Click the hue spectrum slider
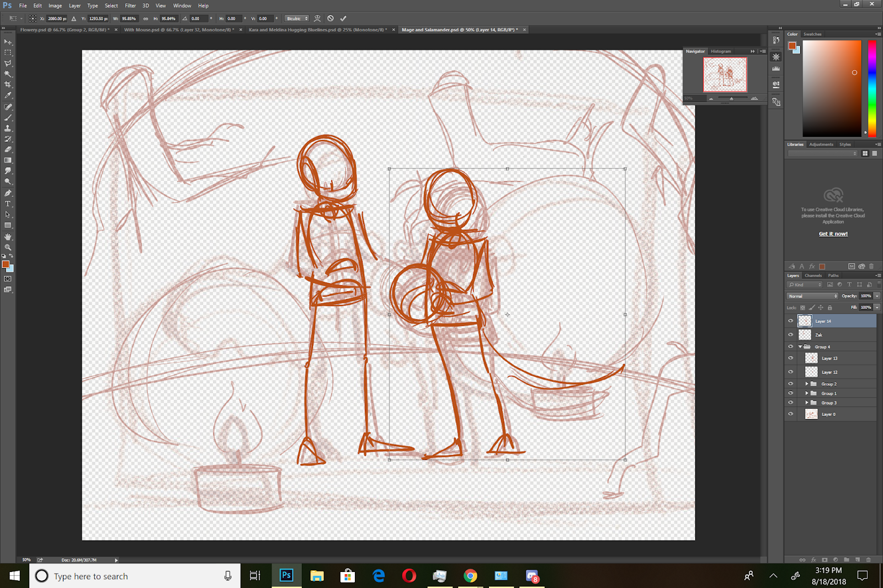The width and height of the screenshot is (883, 588). pos(872,88)
